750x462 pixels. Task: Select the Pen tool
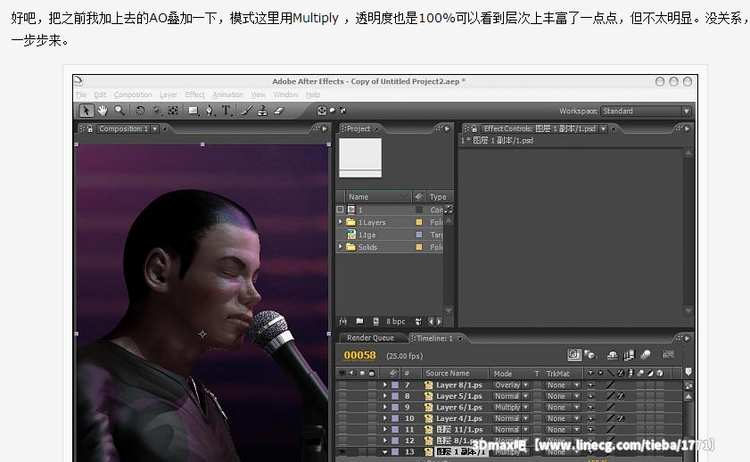[x=210, y=111]
